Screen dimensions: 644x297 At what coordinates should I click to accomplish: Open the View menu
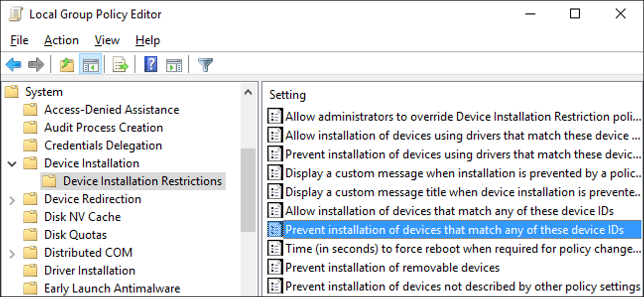(107, 40)
